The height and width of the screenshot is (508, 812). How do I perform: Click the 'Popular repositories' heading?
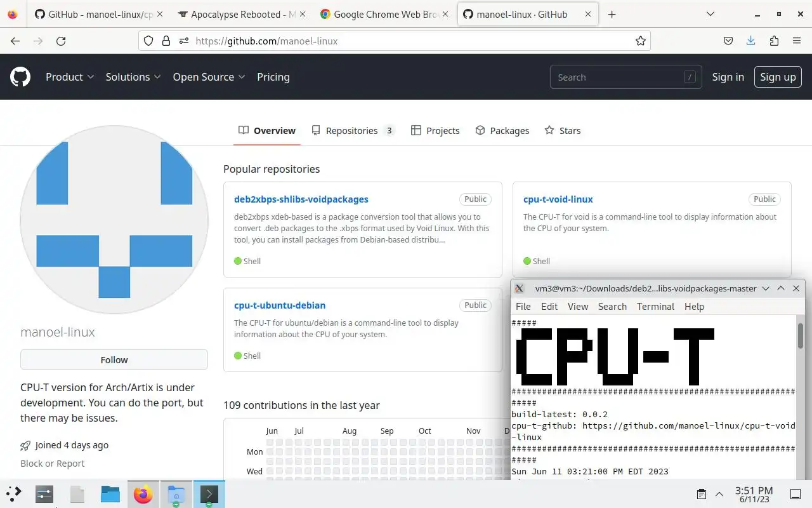point(272,169)
